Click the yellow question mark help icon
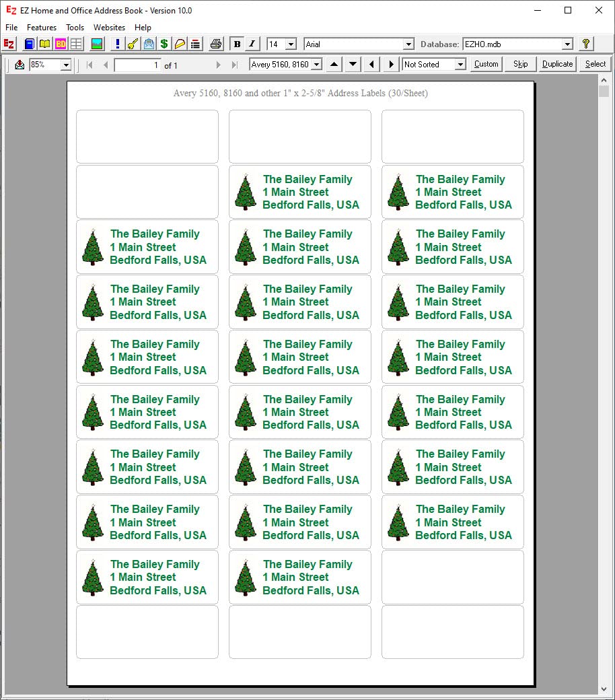The width and height of the screenshot is (615, 700). pyautogui.click(x=585, y=44)
